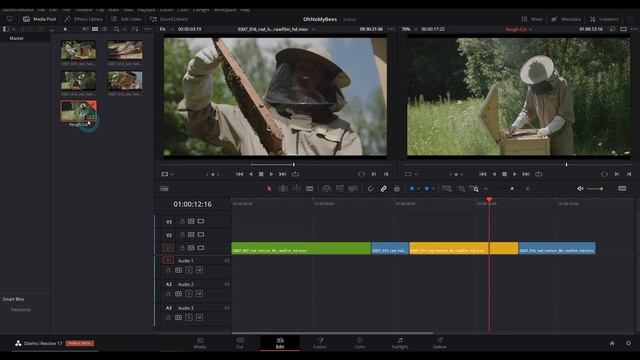The height and width of the screenshot is (360, 640).
Task: Lock video track V3
Action: 182,221
